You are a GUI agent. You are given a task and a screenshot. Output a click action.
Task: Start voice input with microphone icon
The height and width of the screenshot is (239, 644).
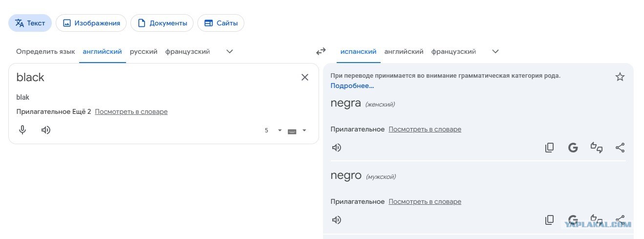(x=22, y=130)
